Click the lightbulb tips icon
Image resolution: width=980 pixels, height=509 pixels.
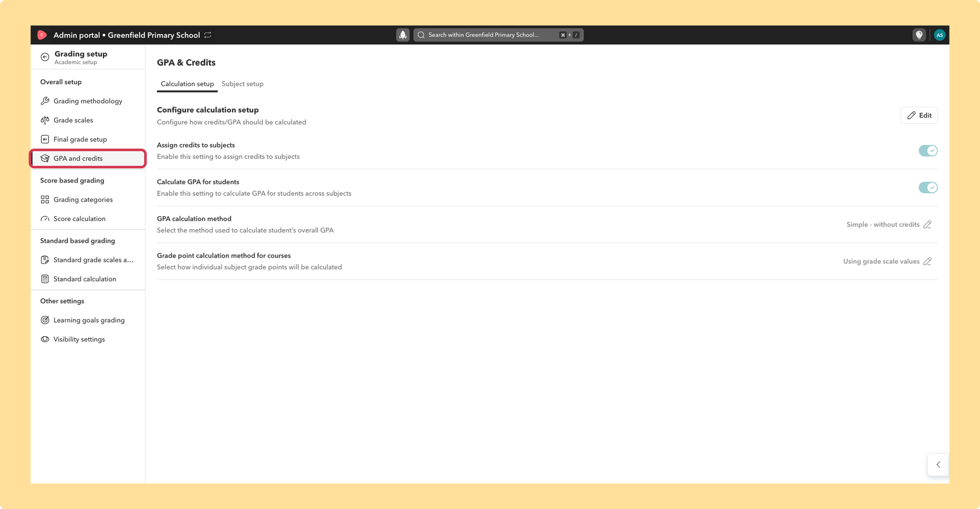pos(919,35)
